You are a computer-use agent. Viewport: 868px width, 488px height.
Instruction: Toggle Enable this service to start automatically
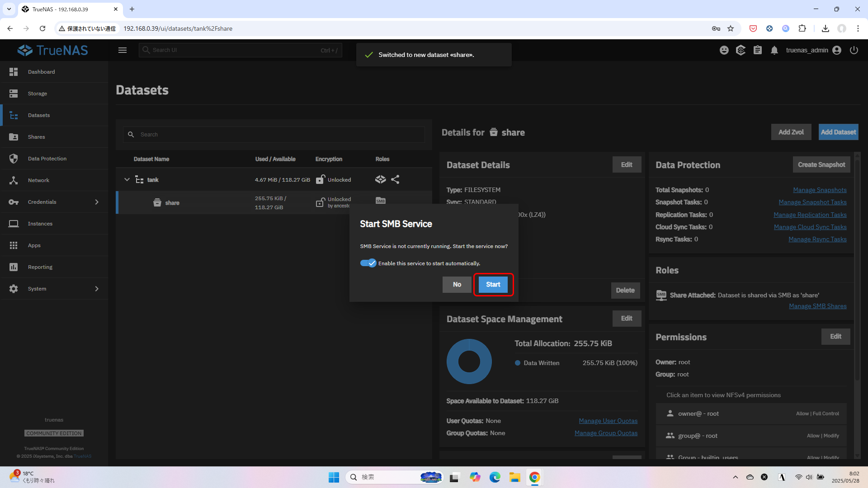(368, 263)
